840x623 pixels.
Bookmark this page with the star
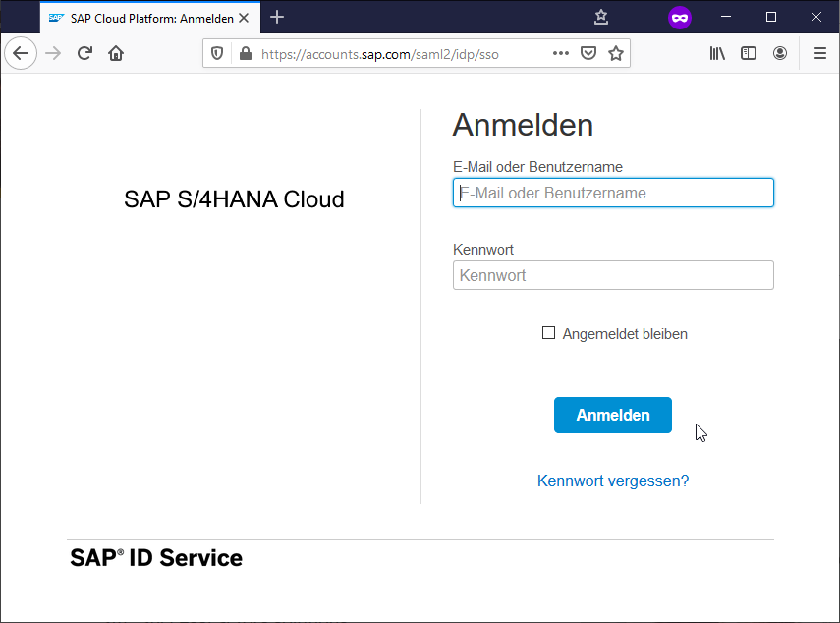click(x=616, y=53)
